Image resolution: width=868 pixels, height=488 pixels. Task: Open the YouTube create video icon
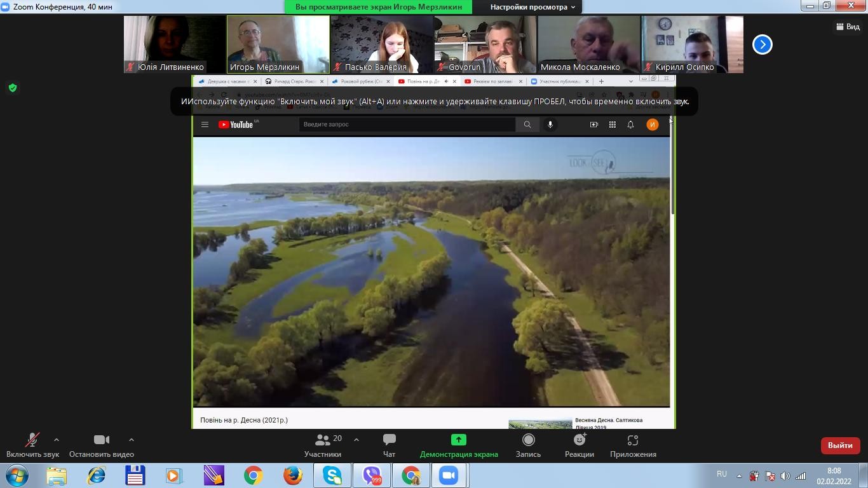coord(594,125)
